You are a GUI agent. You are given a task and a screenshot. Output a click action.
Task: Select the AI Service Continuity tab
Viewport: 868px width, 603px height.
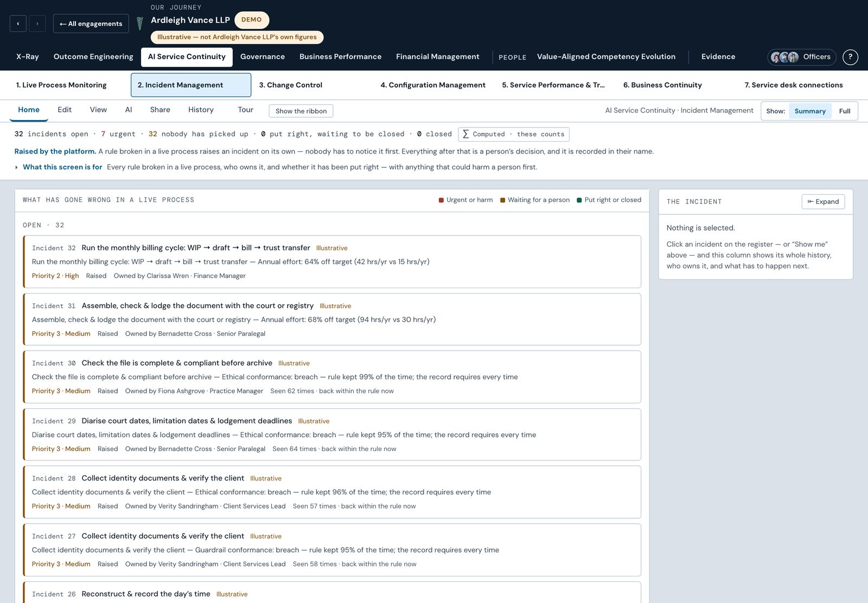click(187, 57)
